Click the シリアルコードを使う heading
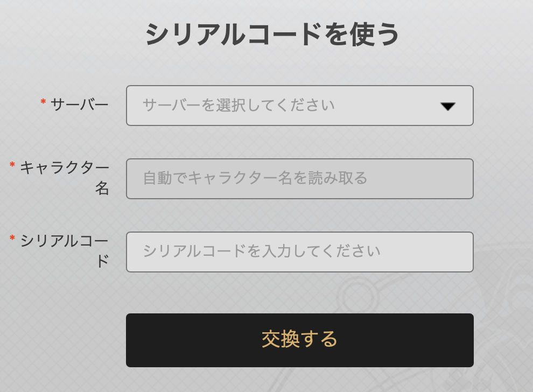Image resolution: width=533 pixels, height=392 pixels. tap(272, 34)
